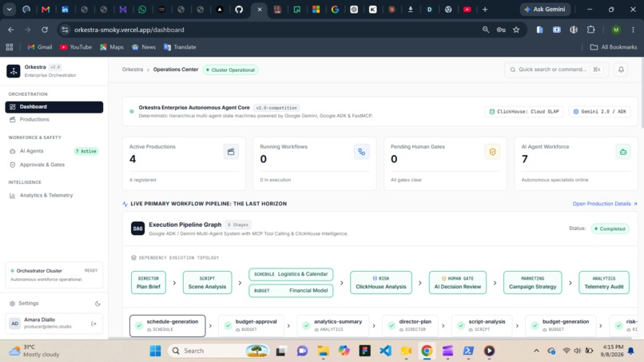Open File Explorer from the taskbar

point(324,351)
